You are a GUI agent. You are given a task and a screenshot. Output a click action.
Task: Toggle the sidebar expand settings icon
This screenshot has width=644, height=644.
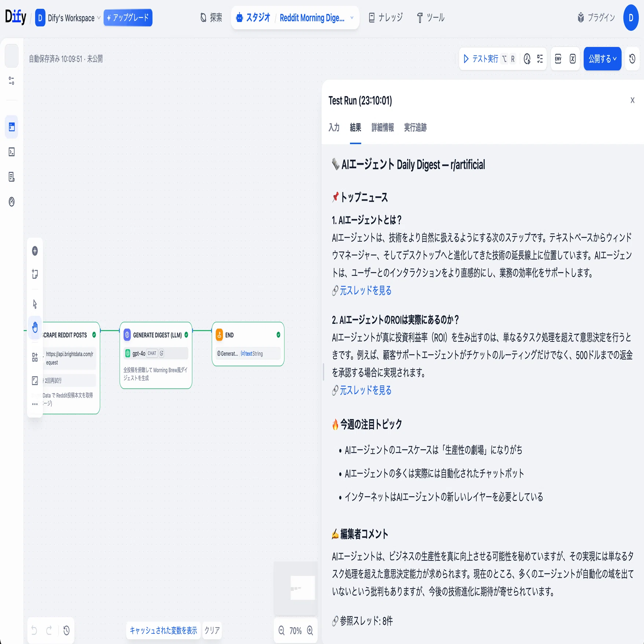coord(12,81)
